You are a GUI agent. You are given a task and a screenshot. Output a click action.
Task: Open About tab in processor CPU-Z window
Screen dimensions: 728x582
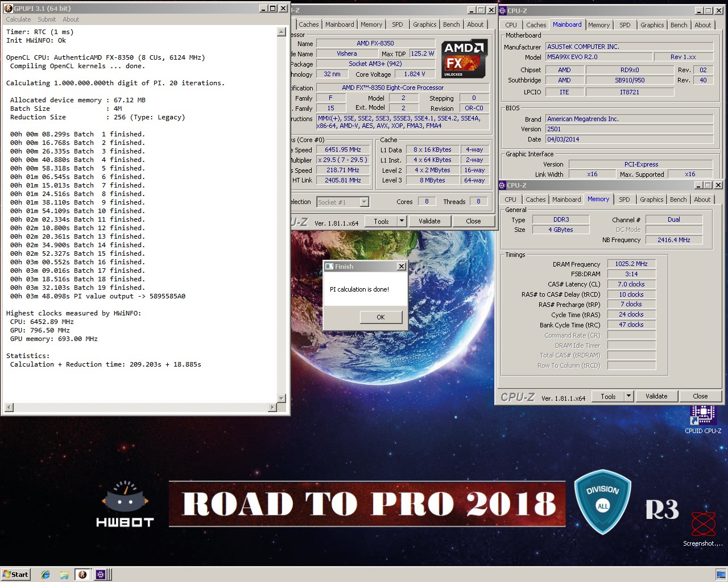point(475,24)
